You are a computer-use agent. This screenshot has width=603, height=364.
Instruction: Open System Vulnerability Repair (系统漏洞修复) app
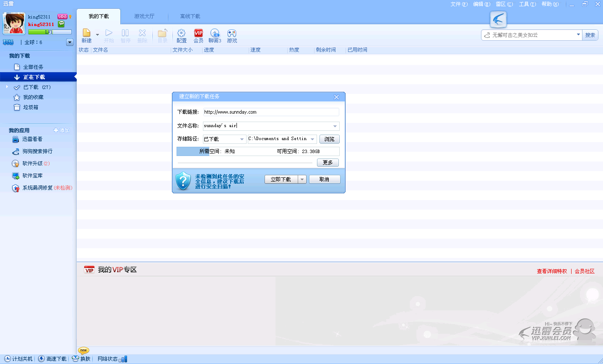(x=42, y=188)
